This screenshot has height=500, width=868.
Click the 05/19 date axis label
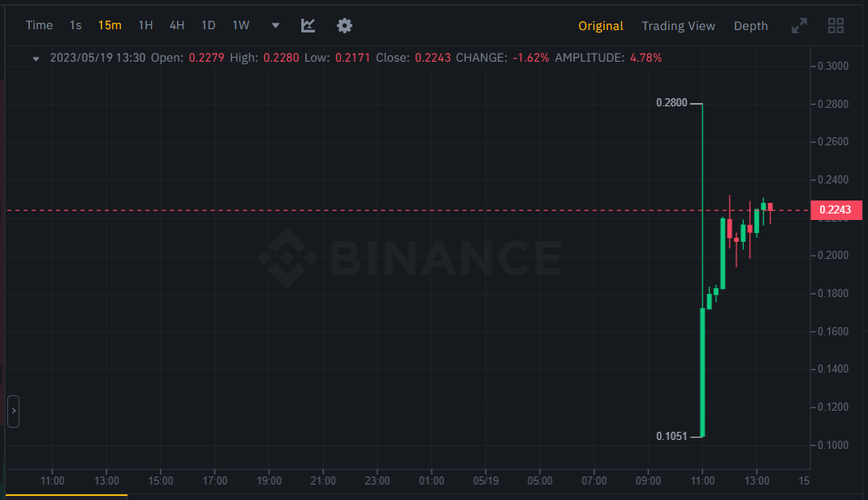[x=486, y=481]
